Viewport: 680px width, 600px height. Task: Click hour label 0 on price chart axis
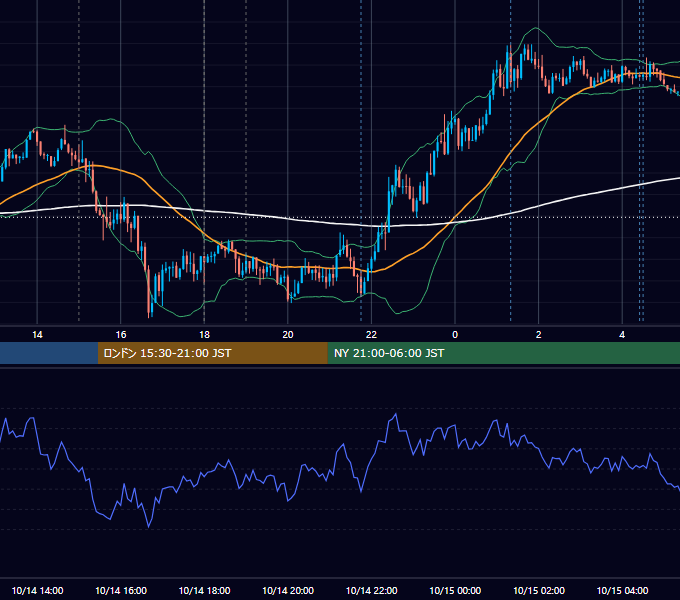(x=455, y=334)
